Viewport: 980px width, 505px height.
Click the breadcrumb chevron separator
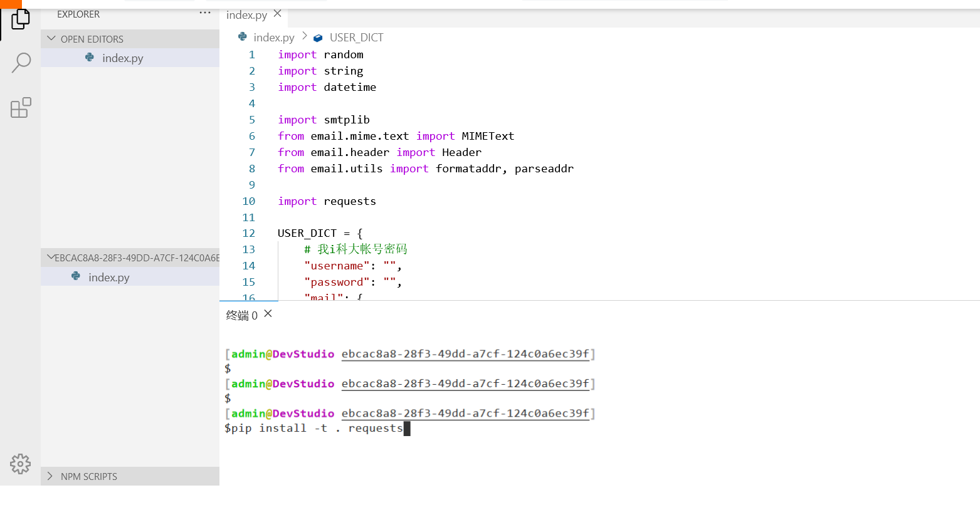[305, 36]
